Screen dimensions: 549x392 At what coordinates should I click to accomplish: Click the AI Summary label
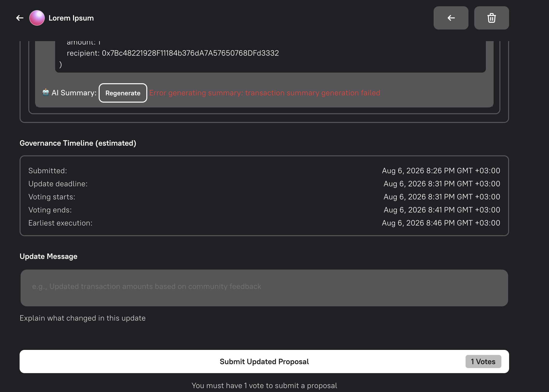(74, 93)
